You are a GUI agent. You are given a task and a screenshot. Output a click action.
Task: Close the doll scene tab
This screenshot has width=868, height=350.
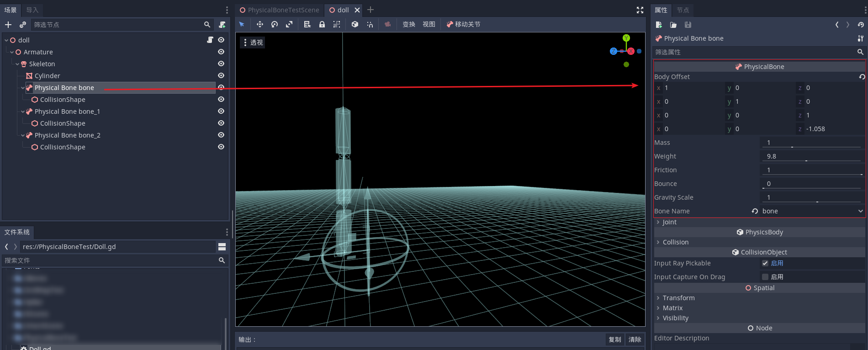(357, 10)
